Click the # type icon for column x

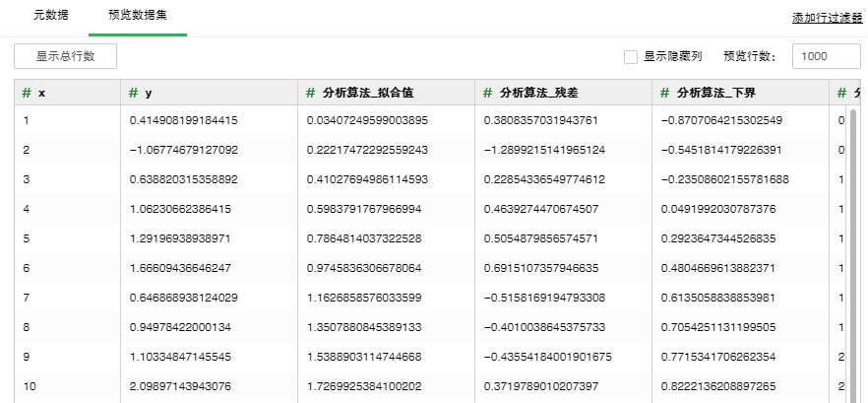(28, 93)
